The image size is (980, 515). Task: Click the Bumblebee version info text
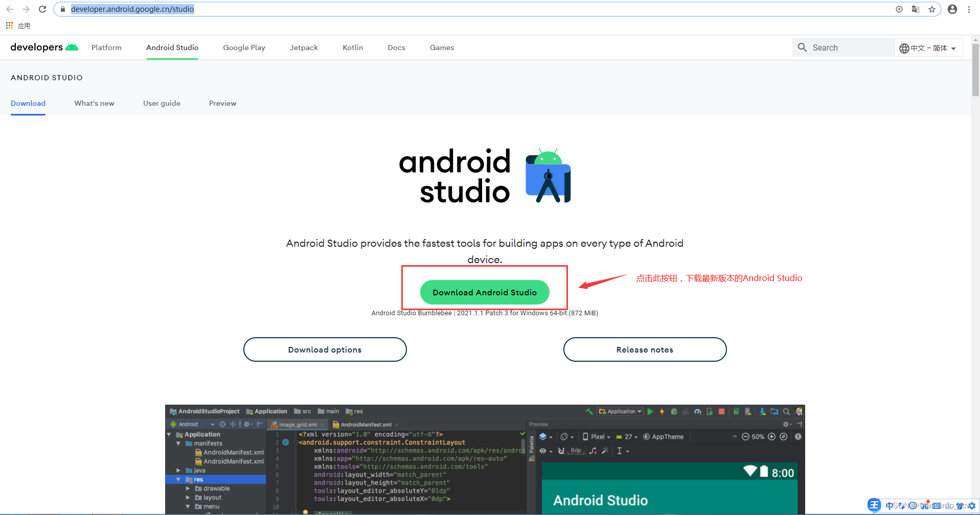pos(485,313)
